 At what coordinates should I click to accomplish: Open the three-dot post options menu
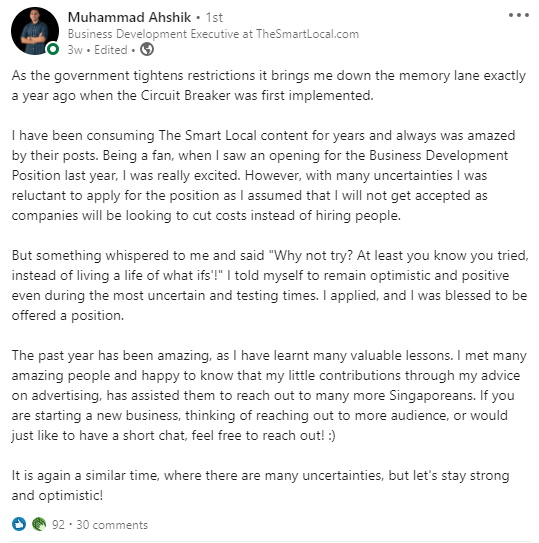(519, 15)
